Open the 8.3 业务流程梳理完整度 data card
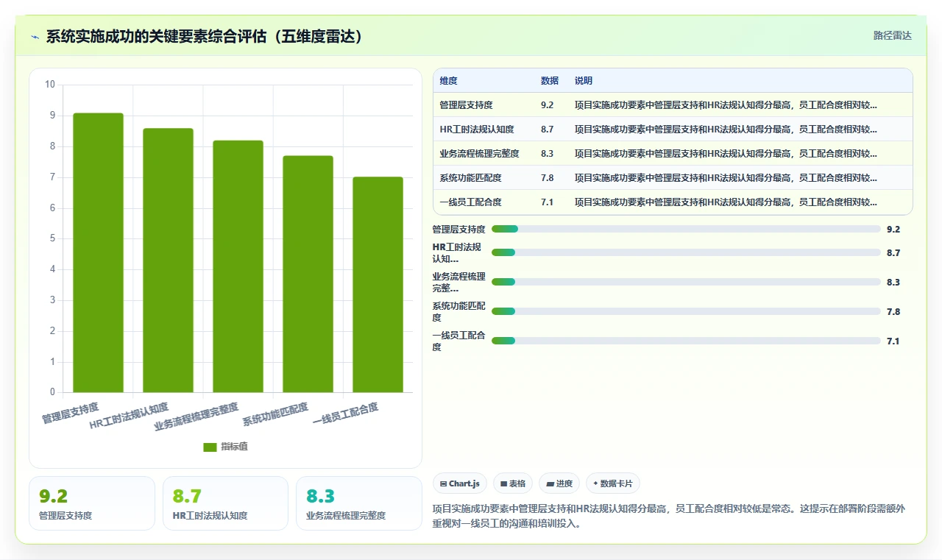This screenshot has width=942, height=560. [x=358, y=503]
